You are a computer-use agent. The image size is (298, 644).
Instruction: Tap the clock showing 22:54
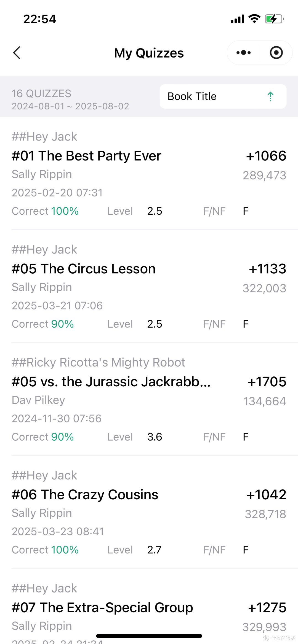tap(40, 19)
